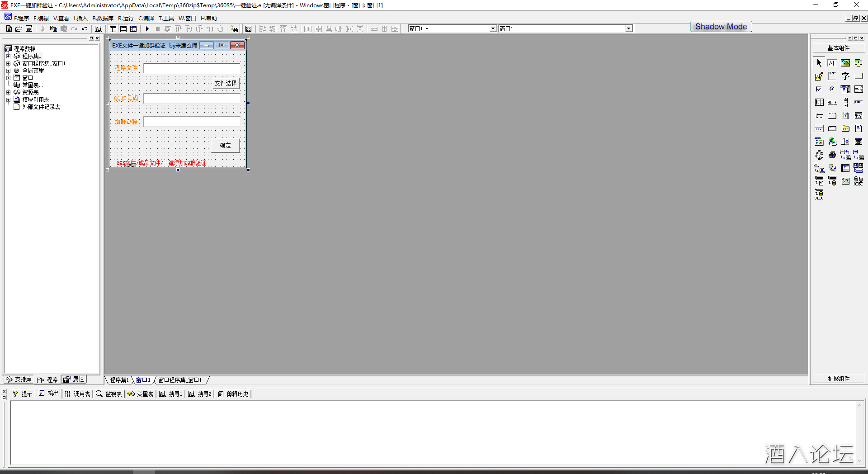Screen dimensions: 868x474
Task: Click the Undo toolbar icon
Action: [x=85, y=29]
